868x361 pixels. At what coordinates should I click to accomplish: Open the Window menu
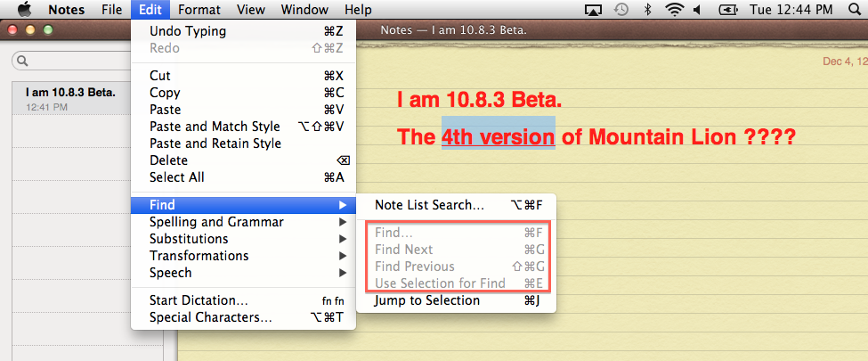[x=304, y=10]
